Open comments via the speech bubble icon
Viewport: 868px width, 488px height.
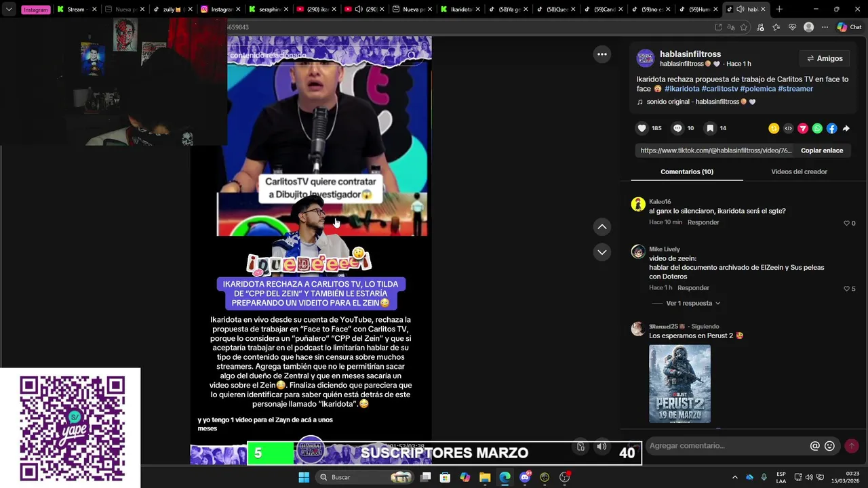[677, 128]
